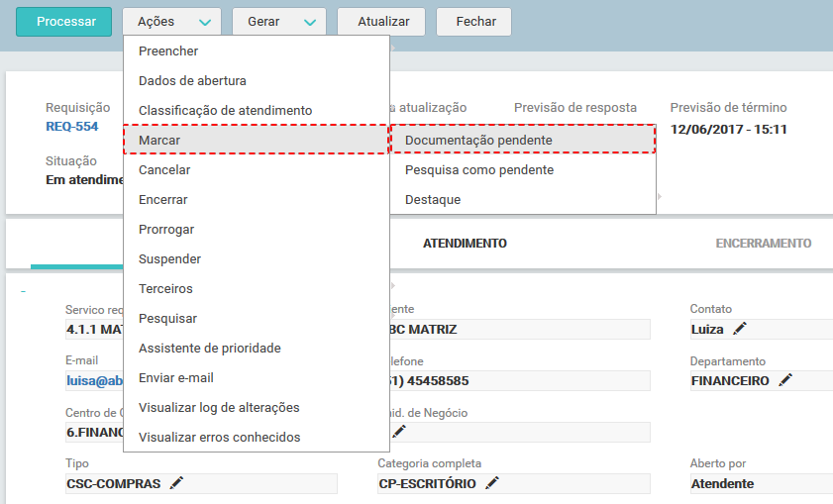This screenshot has height=504, width=833.
Task: Choose Destaque in the Marcar submenu
Action: point(523,200)
